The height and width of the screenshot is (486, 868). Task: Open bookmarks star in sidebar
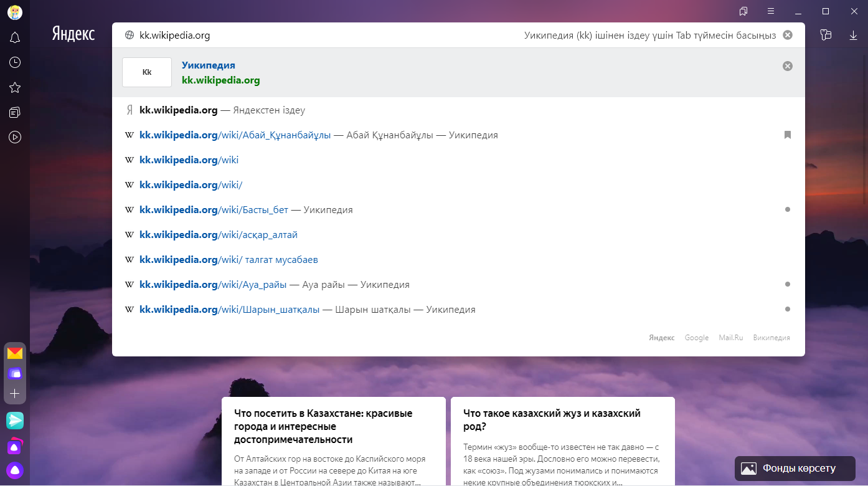click(15, 87)
